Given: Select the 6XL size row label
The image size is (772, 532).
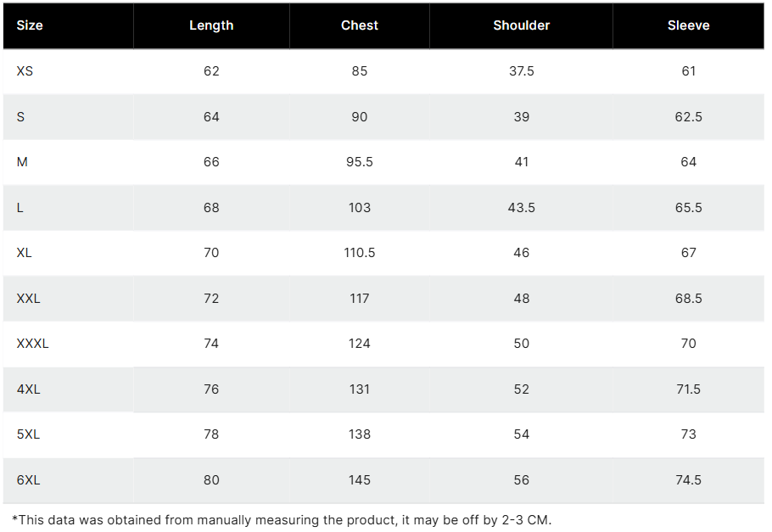Looking at the screenshot, I should pyautogui.click(x=28, y=480).
